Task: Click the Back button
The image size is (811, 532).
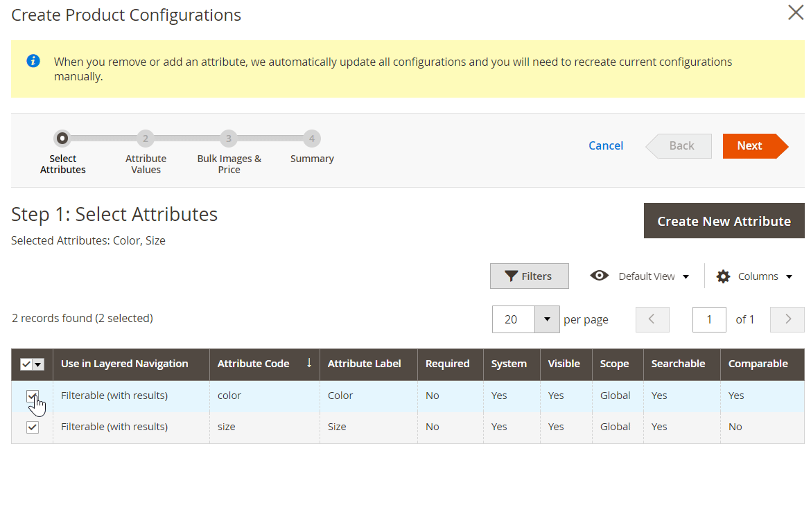Action: click(x=679, y=145)
